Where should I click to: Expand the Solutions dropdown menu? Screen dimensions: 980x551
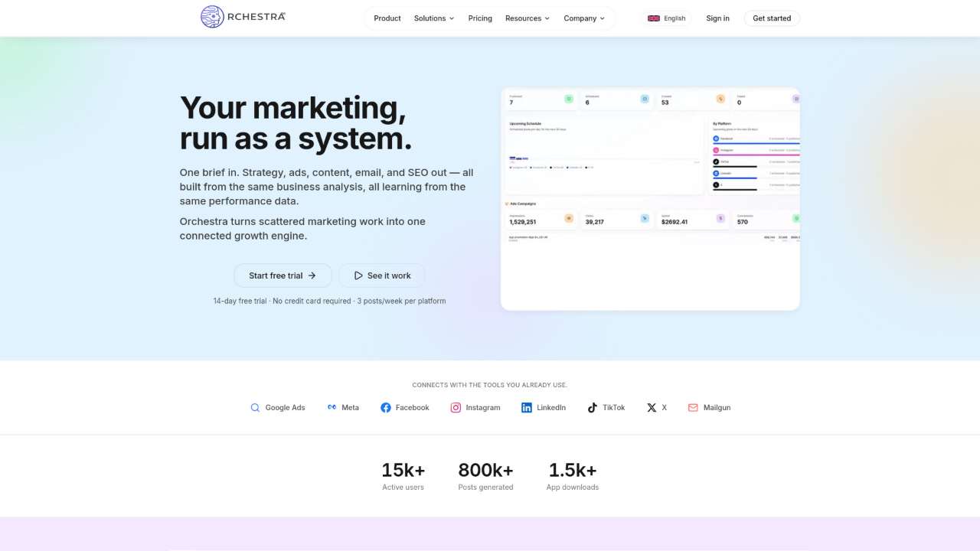(x=433, y=18)
